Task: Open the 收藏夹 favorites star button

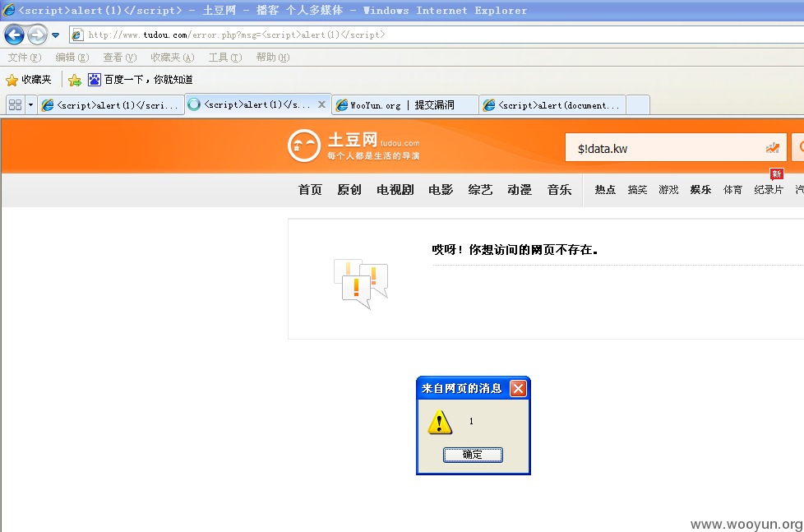Action: tap(29, 80)
